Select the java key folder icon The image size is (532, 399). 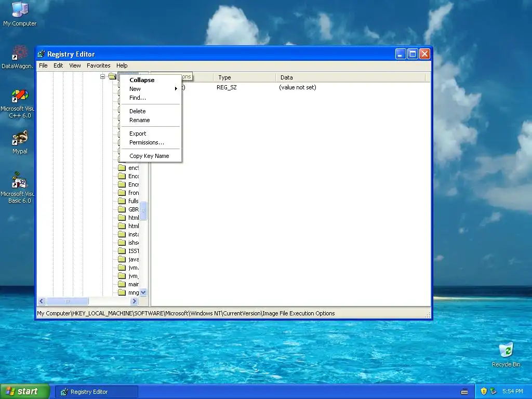pos(122,259)
